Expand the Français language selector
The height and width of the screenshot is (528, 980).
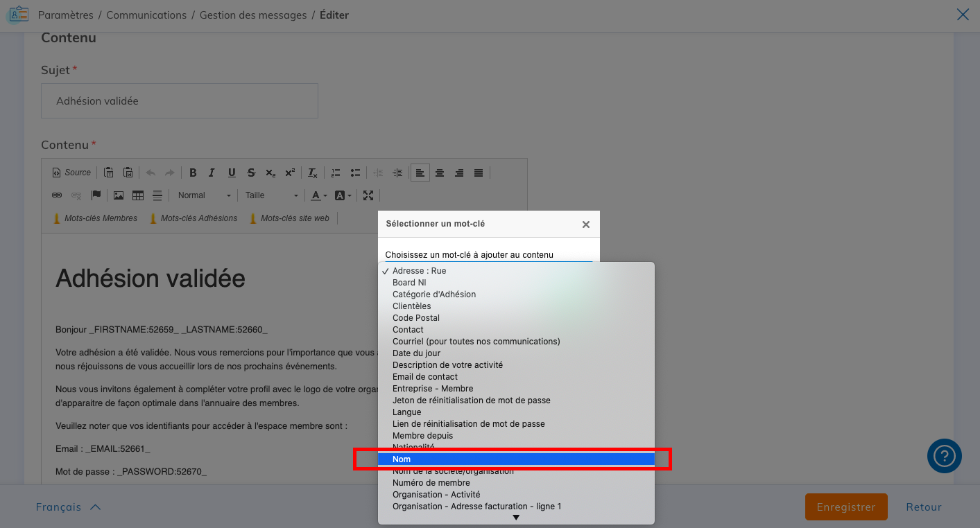pyautogui.click(x=68, y=507)
